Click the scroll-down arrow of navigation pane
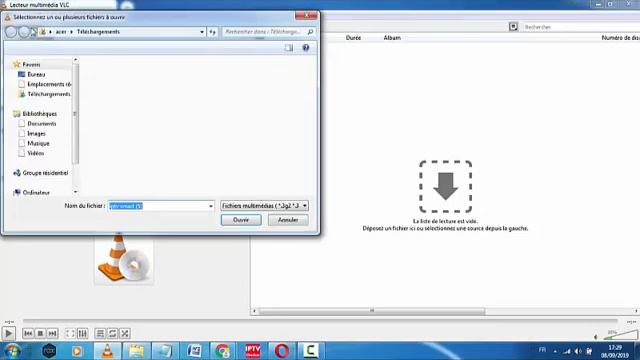This screenshot has width=640, height=360. pyautogui.click(x=75, y=192)
